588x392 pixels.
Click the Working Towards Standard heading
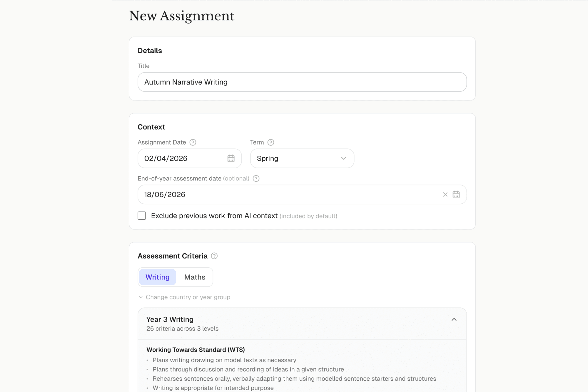coord(196,350)
